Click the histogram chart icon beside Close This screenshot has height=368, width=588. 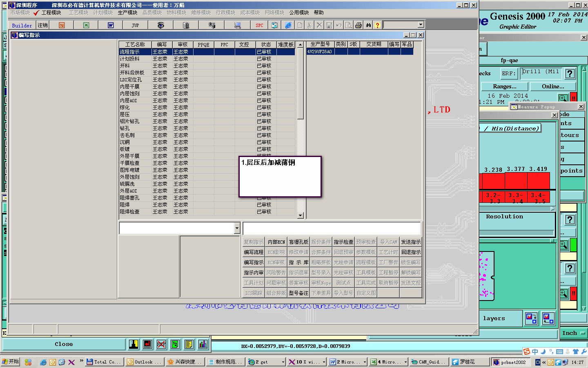tap(203, 344)
